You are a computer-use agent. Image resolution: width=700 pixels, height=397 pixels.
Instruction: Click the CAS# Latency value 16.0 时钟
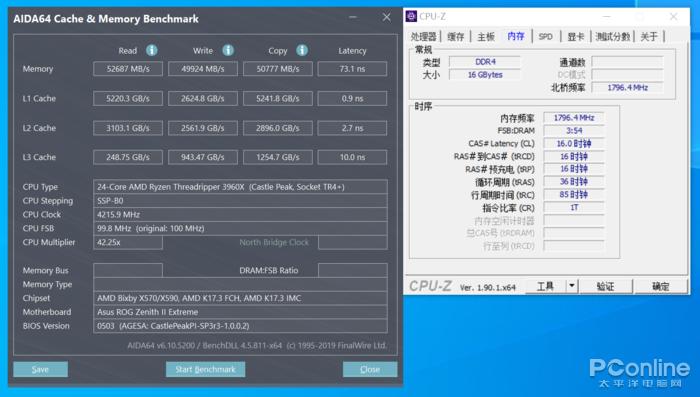[574, 143]
